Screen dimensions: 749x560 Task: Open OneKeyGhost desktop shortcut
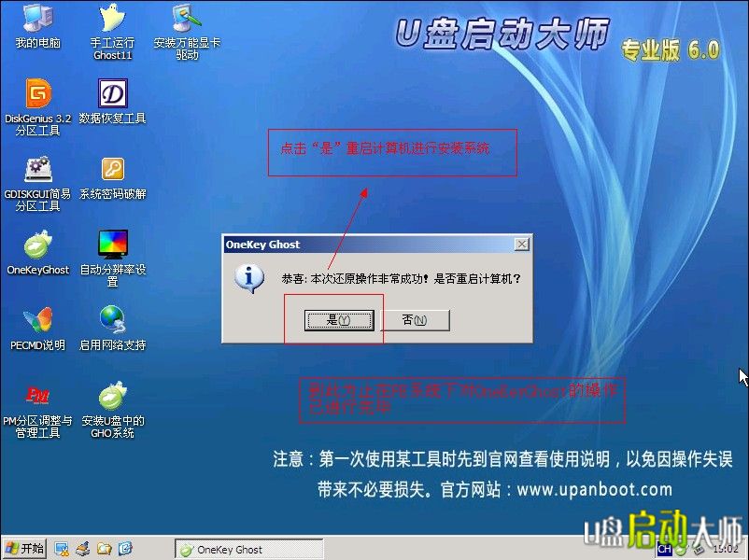[x=37, y=252]
